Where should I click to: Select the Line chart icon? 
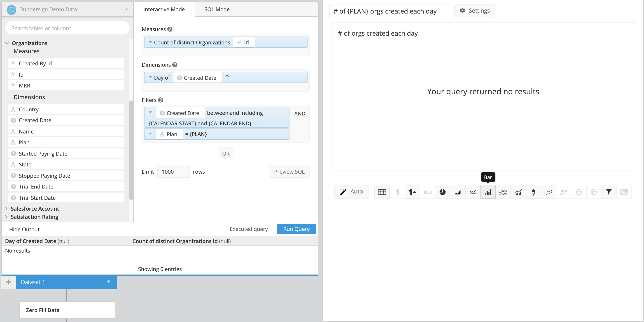click(x=473, y=192)
